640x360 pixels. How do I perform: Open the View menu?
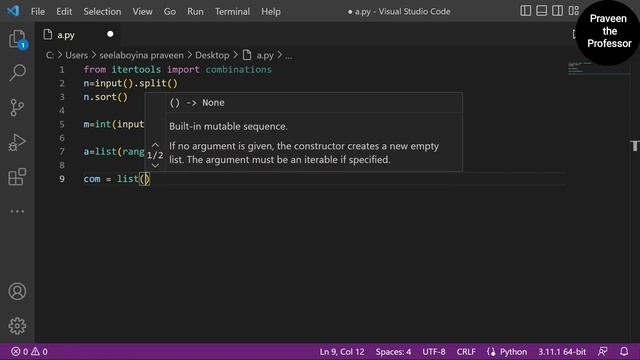coord(142,11)
